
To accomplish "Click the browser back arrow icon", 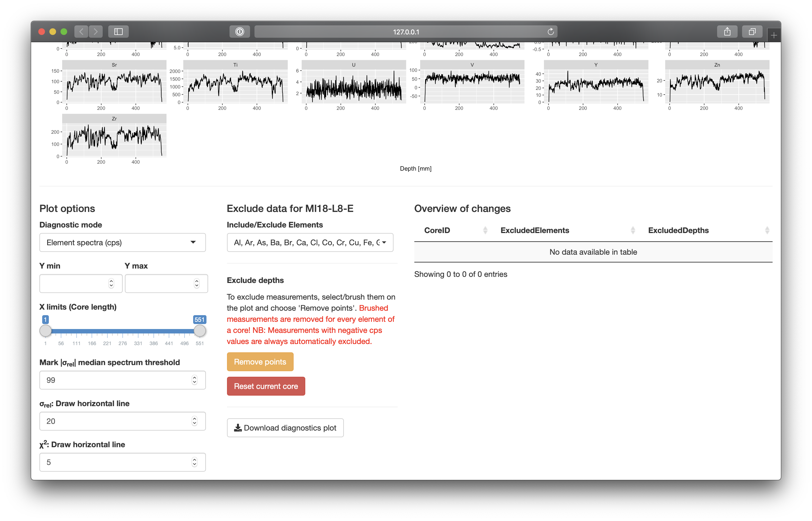I will pyautogui.click(x=81, y=32).
